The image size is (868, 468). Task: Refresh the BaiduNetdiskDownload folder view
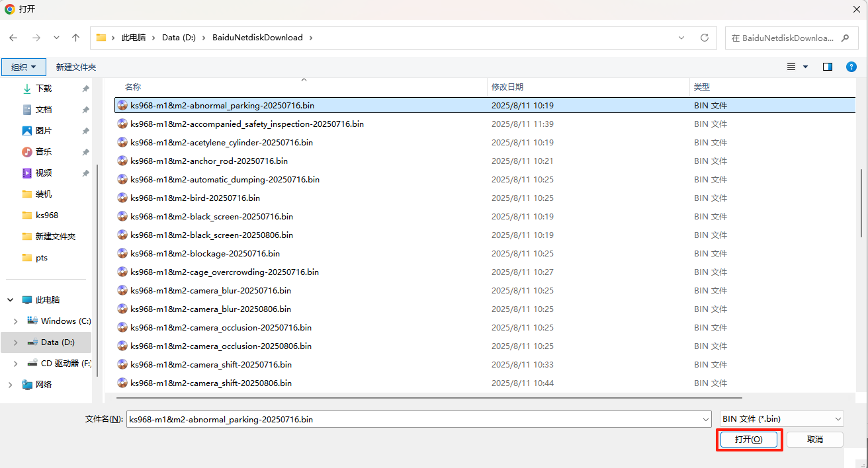pos(705,38)
